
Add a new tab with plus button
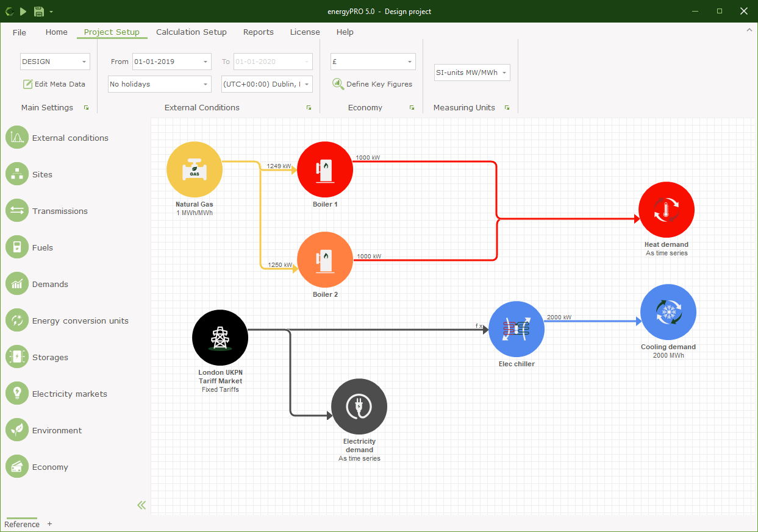(x=49, y=524)
